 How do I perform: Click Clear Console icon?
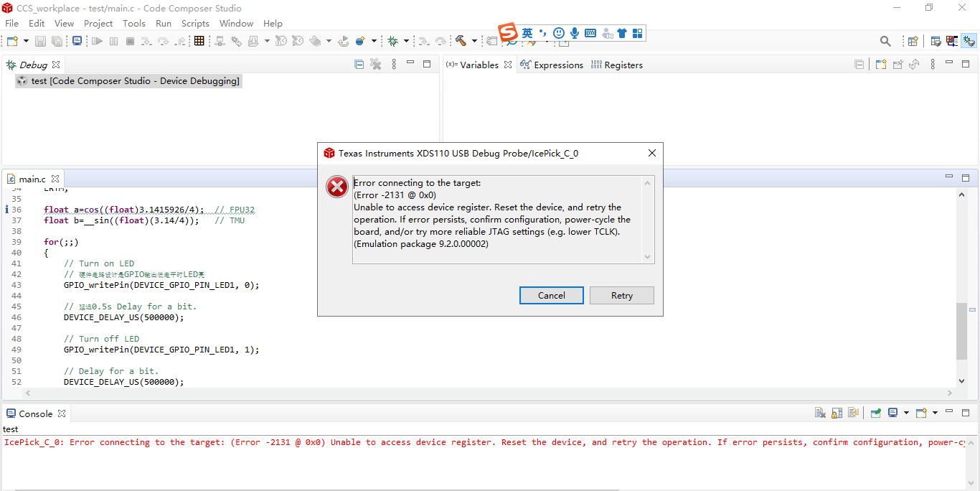(x=820, y=413)
